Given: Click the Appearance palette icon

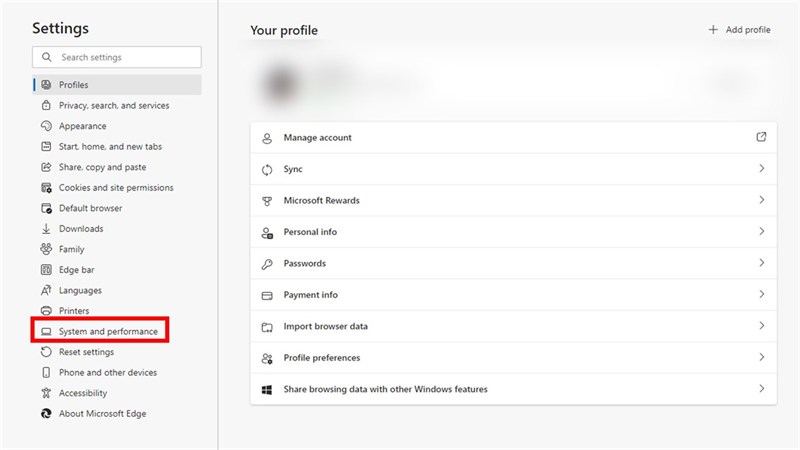Looking at the screenshot, I should 46,126.
